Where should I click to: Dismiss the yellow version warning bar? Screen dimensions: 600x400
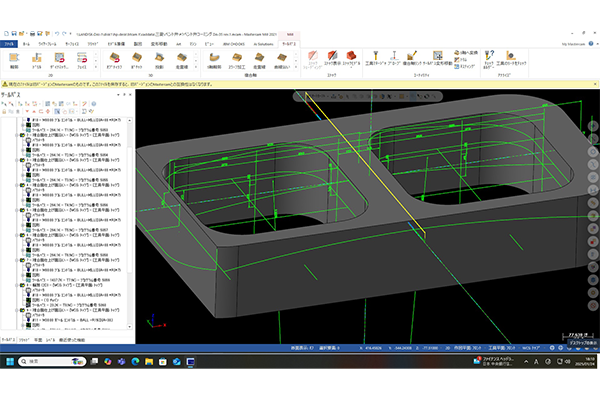coord(595,84)
